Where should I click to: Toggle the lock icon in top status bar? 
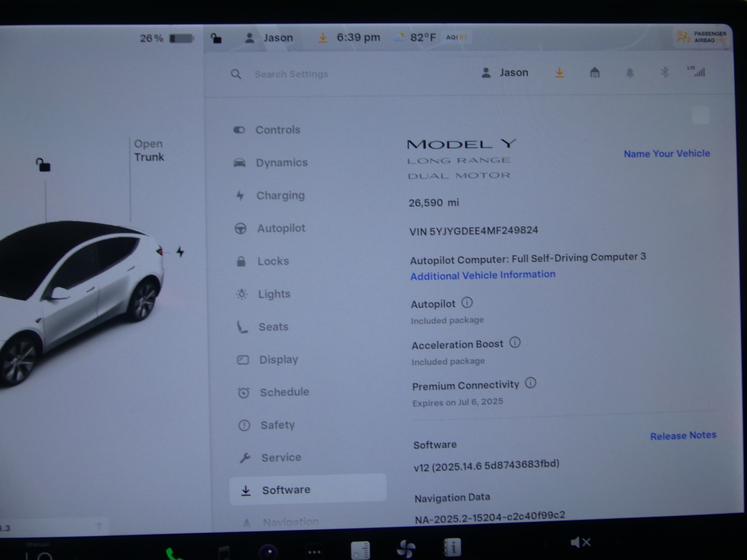click(x=216, y=38)
